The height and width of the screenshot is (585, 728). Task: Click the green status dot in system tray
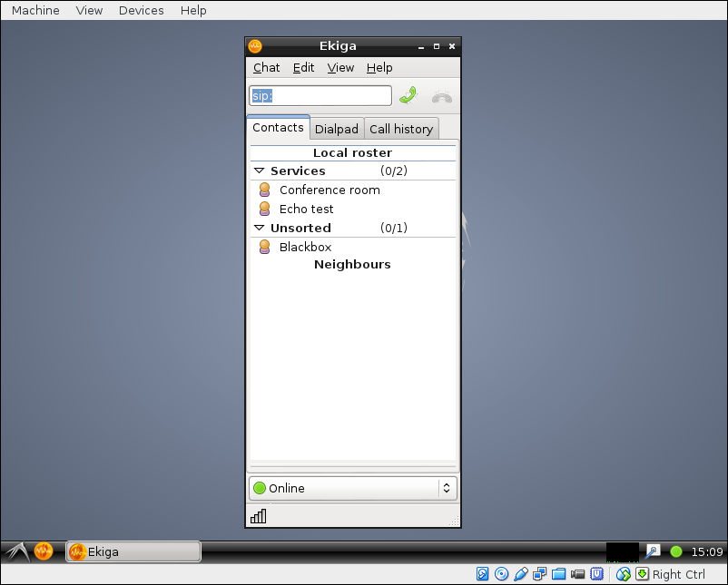tap(676, 551)
